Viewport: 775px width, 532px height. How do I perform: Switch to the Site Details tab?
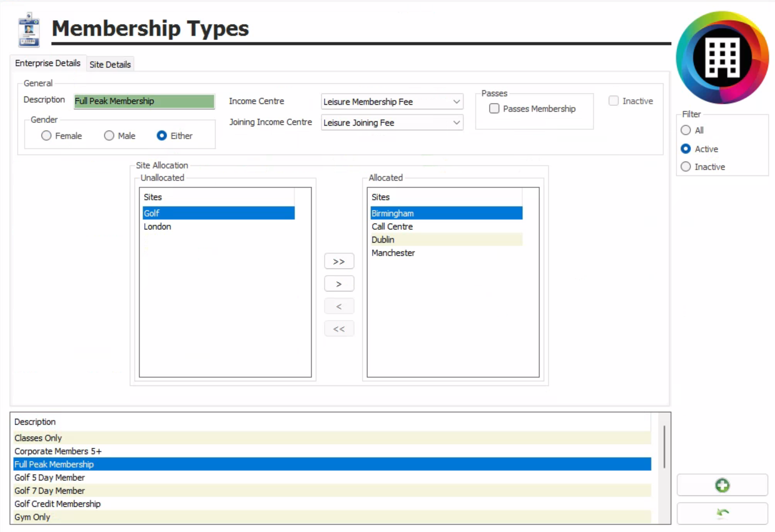(x=110, y=65)
